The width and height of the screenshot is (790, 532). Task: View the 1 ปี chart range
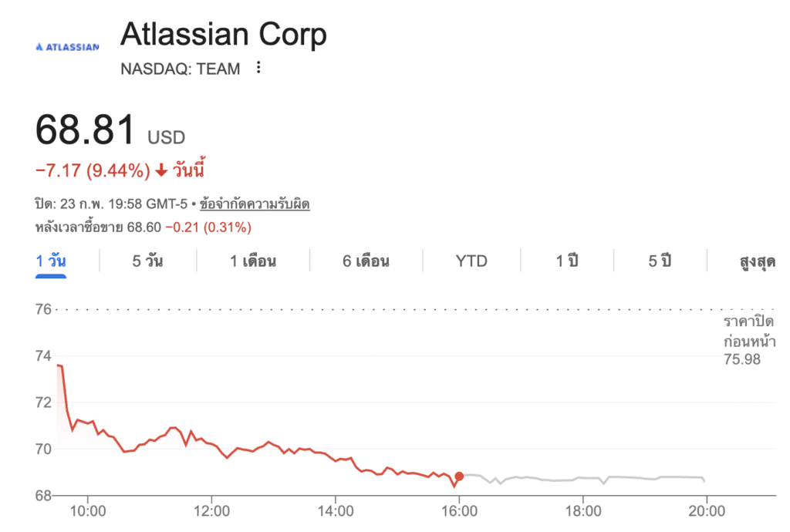(x=567, y=261)
